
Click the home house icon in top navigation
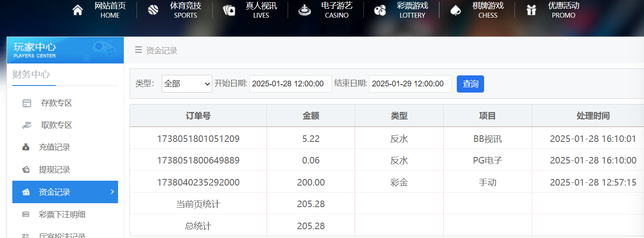click(78, 10)
